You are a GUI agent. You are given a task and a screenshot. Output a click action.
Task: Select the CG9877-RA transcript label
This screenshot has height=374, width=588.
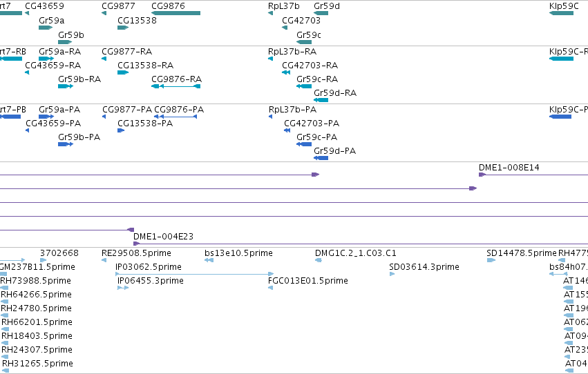click(x=126, y=51)
